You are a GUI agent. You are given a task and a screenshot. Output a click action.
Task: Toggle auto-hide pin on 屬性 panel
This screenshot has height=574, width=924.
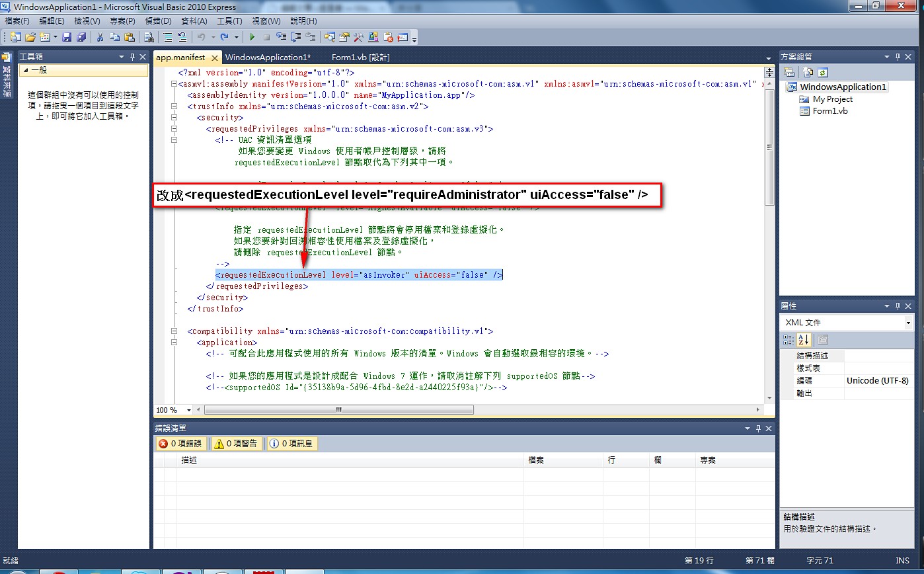coord(898,306)
